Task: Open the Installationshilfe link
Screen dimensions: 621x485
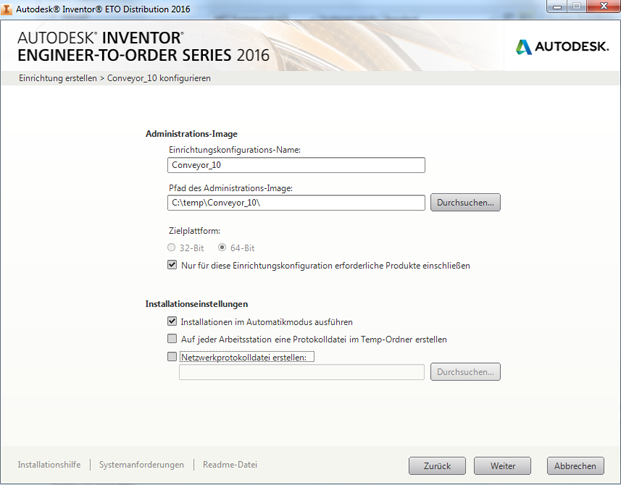Action: click(x=49, y=464)
